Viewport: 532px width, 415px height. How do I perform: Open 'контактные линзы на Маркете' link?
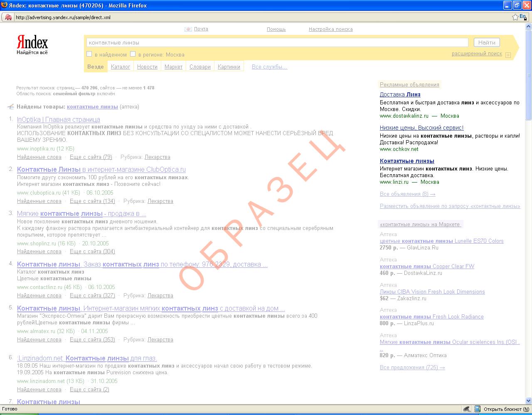pyautogui.click(x=420, y=225)
